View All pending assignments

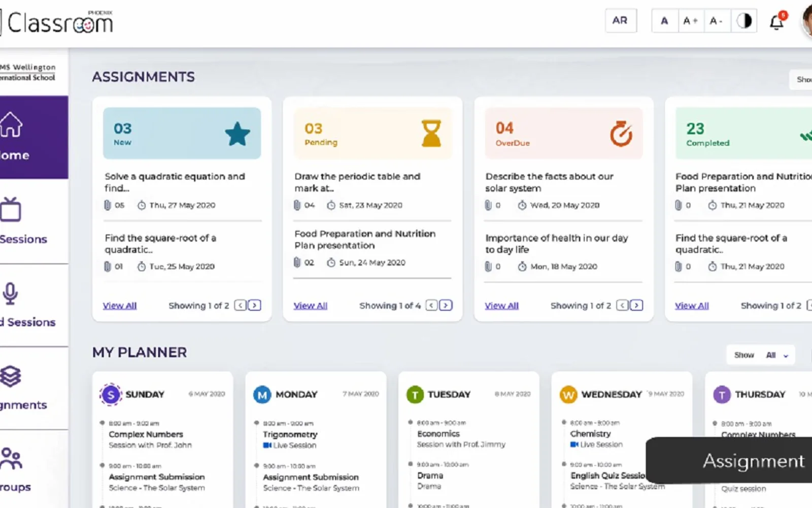coord(311,306)
